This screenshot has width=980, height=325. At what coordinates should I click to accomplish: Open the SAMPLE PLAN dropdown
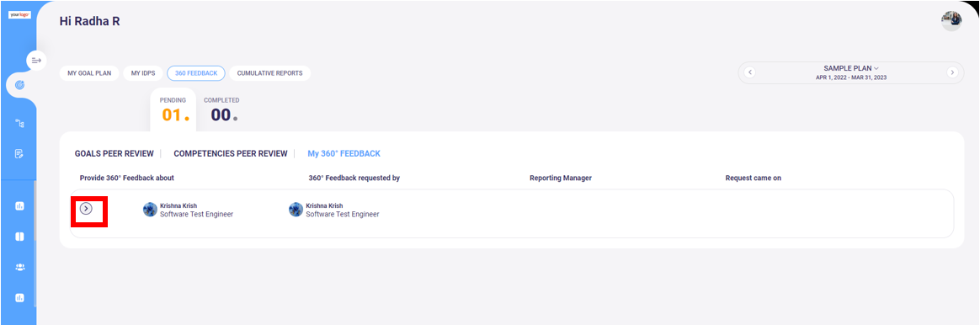850,68
